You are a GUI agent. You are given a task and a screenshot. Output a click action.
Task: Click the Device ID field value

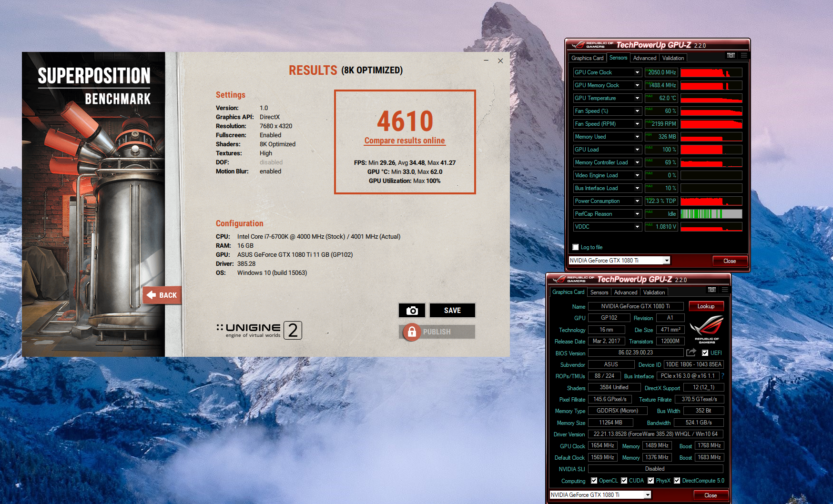point(693,364)
